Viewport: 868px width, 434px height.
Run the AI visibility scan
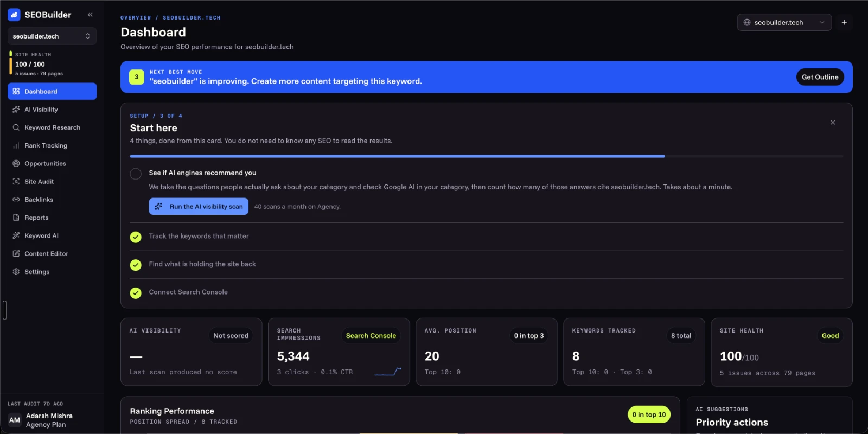(x=199, y=206)
